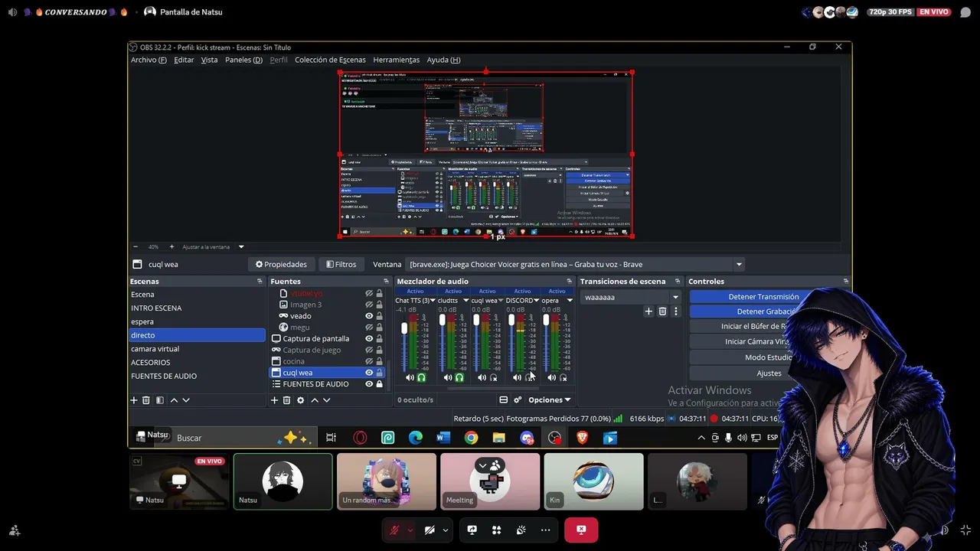Open the Vista menu

point(209,60)
